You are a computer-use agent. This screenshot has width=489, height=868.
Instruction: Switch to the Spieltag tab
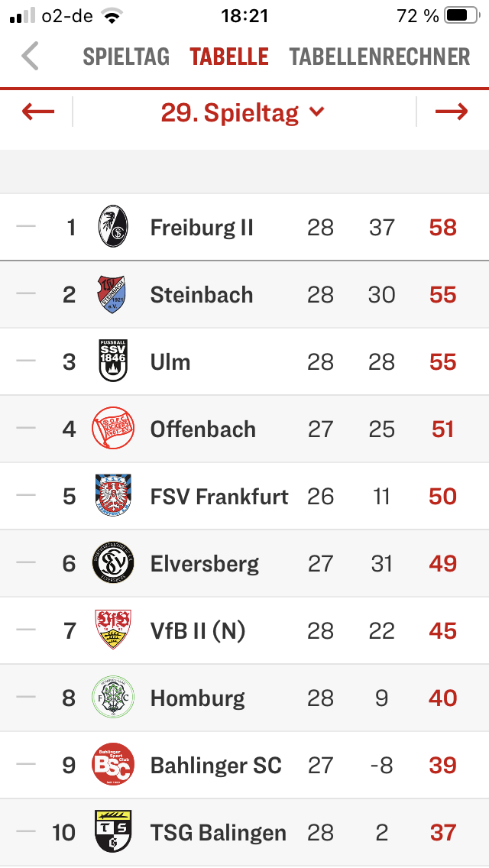click(126, 57)
